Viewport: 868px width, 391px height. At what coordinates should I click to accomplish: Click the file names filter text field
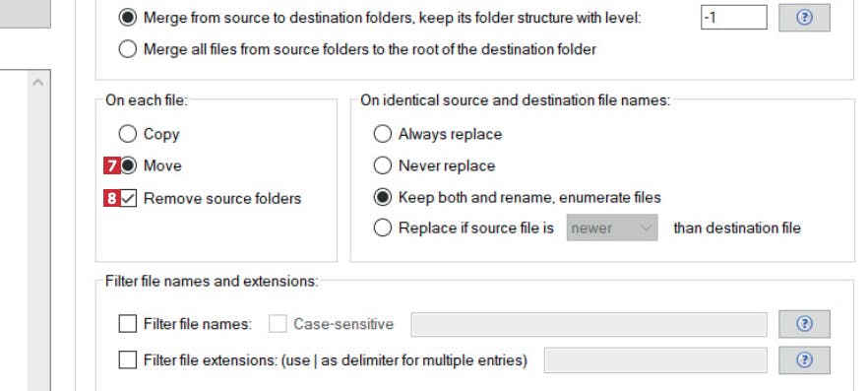coord(589,324)
